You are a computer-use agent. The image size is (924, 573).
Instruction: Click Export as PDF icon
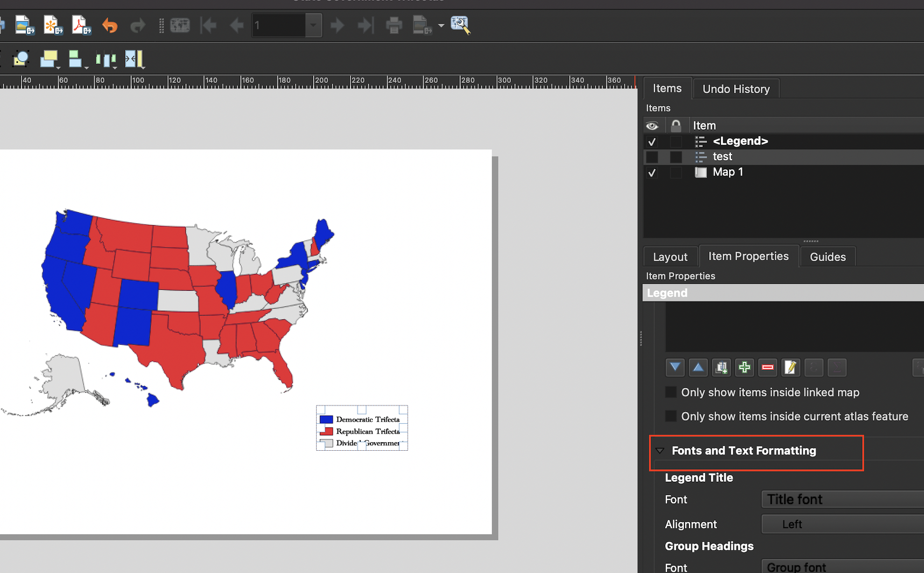[81, 25]
